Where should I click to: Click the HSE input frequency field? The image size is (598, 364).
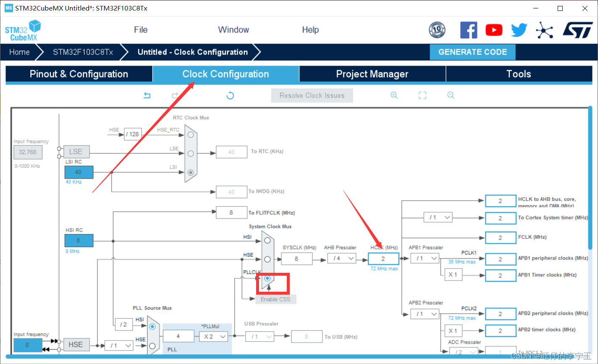tap(28, 345)
